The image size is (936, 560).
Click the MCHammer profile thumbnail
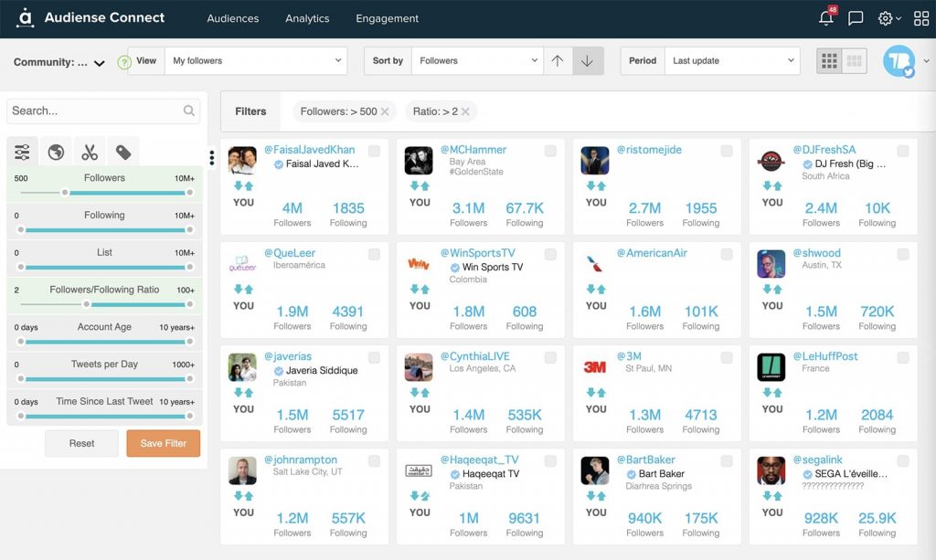[419, 161]
